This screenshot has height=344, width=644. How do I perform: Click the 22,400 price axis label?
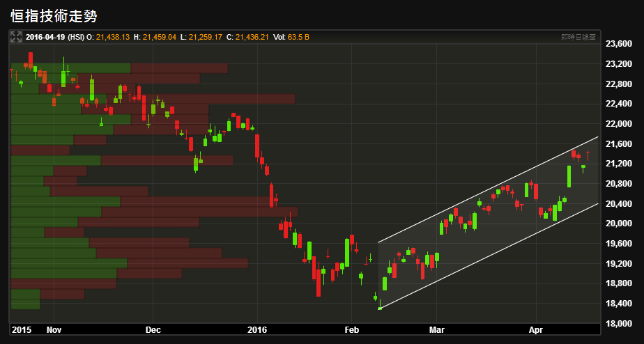(618, 104)
